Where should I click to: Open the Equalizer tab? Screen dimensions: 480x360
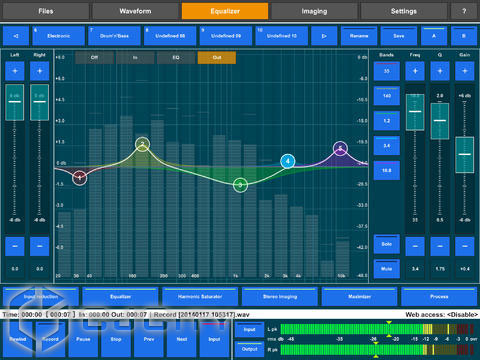(225, 11)
